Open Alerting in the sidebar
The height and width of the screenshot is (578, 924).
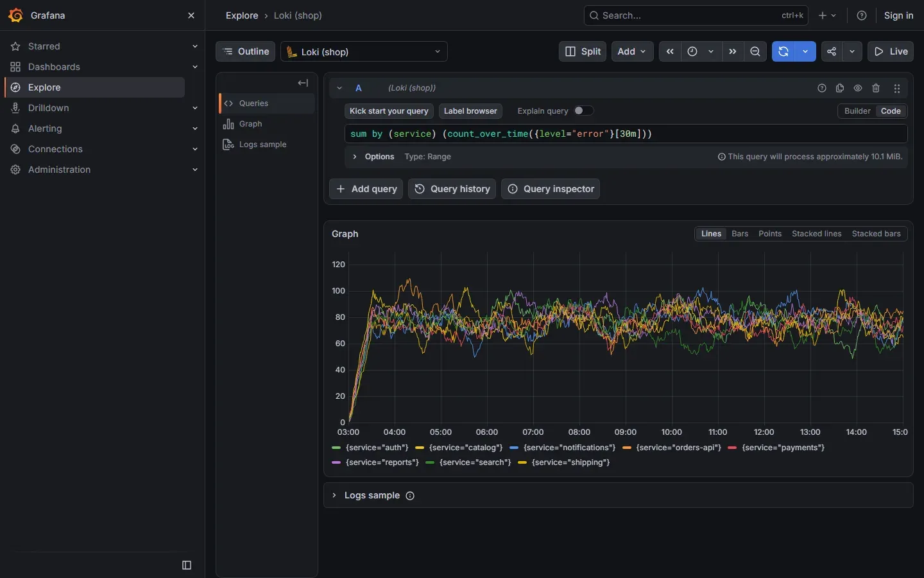45,128
